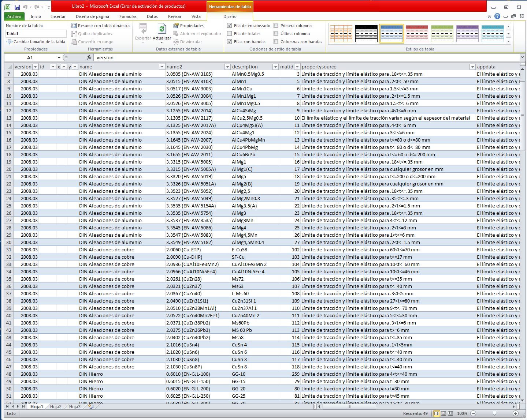Click the Actualizar refresh icon

click(x=162, y=29)
